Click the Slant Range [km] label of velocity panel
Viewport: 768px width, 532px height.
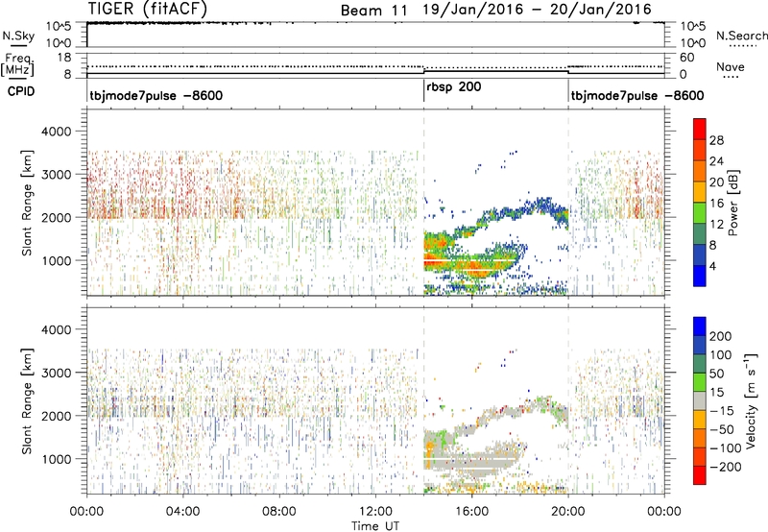[x=27, y=400]
